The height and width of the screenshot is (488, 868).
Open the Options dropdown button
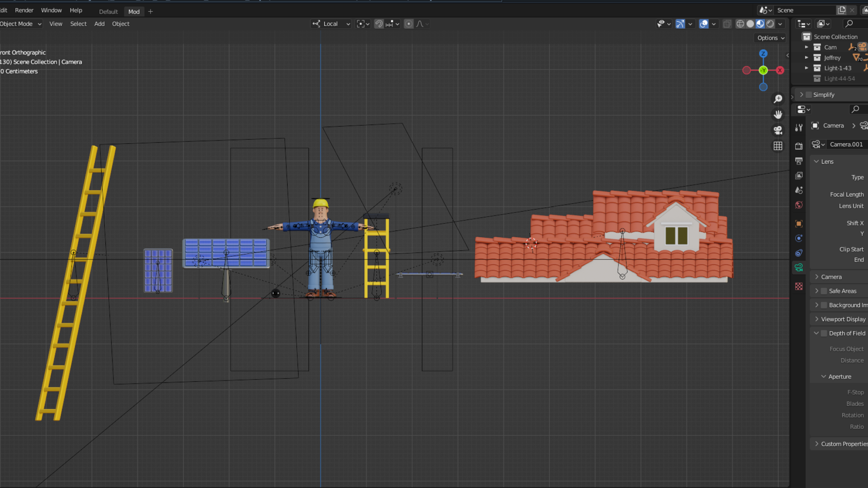point(770,38)
